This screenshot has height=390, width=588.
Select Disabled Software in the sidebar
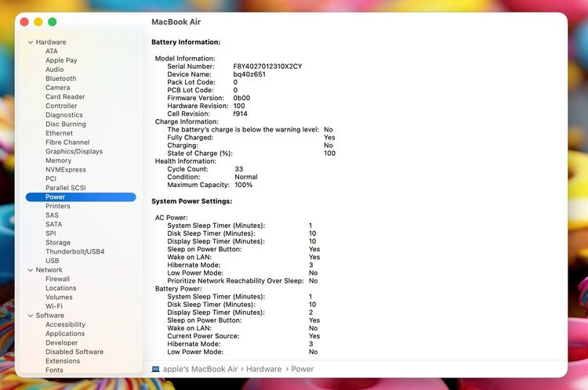tap(74, 352)
